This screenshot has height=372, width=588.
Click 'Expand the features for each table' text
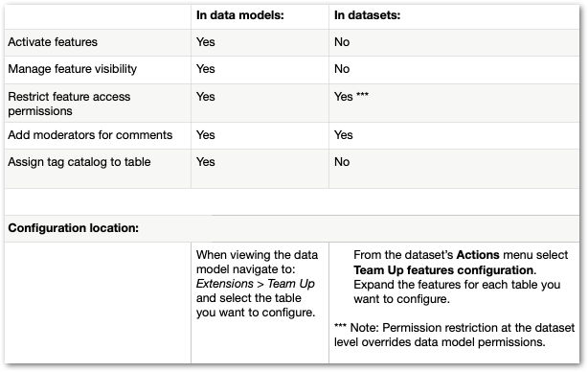click(457, 291)
